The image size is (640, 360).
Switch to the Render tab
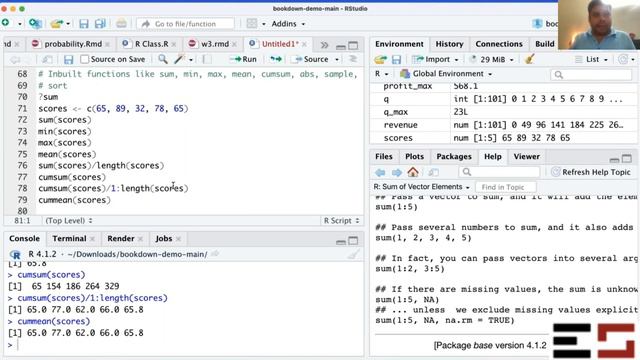(120, 238)
